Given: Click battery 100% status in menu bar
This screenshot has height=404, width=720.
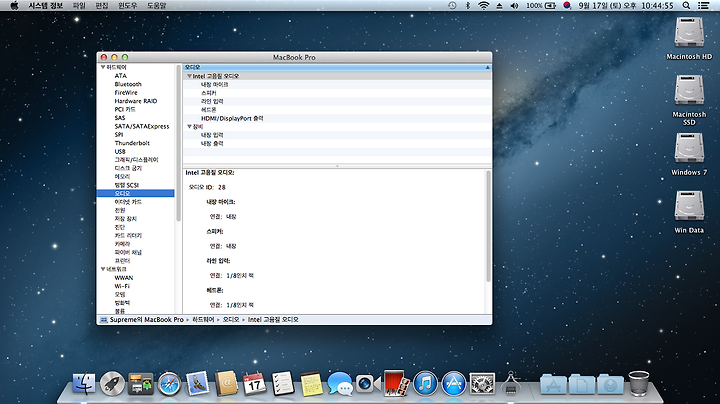Looking at the screenshot, I should pos(541,6).
